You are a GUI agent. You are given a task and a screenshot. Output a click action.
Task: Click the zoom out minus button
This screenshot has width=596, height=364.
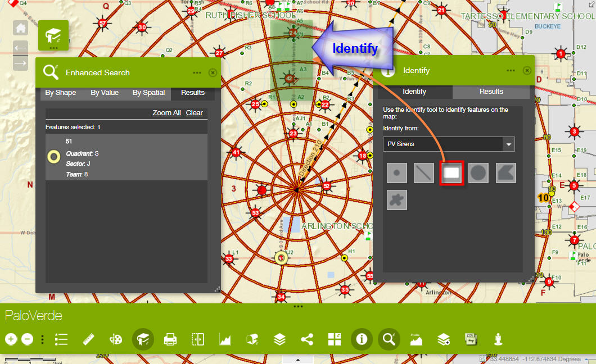point(28,339)
